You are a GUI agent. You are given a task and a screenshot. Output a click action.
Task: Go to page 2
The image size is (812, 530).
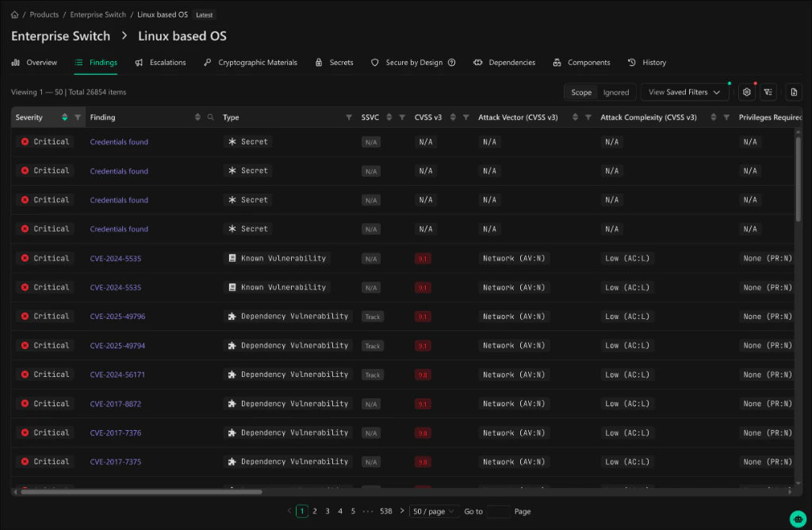[314, 511]
